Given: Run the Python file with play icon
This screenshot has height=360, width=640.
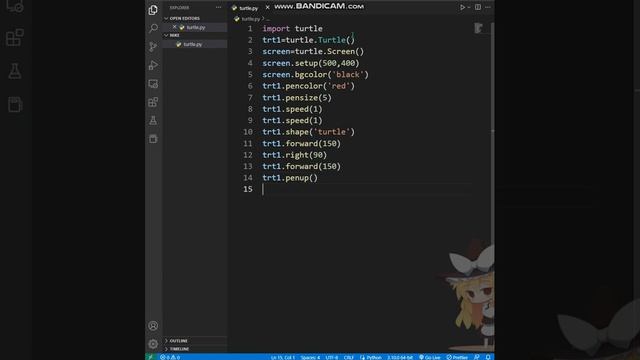Looking at the screenshot, I should point(462,7).
